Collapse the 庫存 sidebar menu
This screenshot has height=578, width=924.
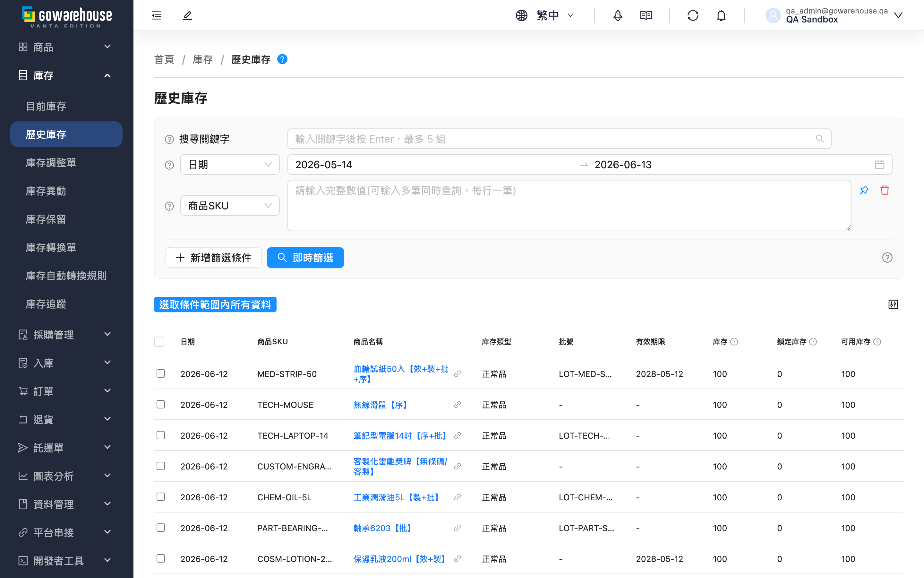click(66, 75)
